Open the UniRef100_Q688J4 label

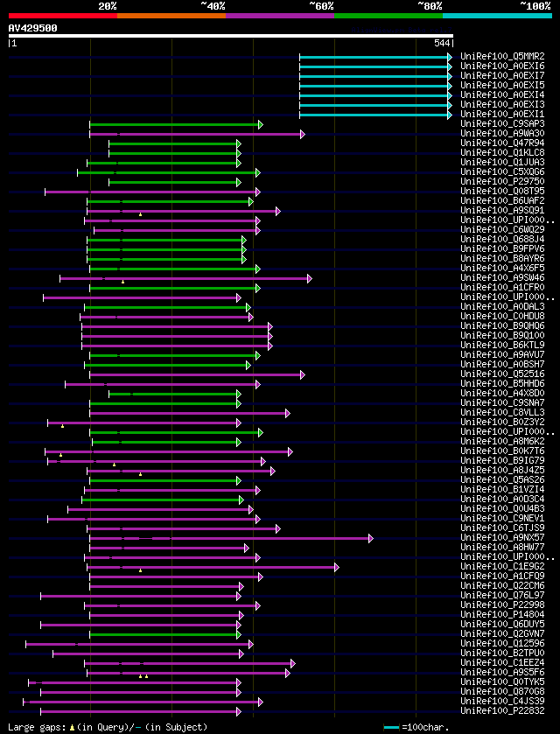[502, 240]
